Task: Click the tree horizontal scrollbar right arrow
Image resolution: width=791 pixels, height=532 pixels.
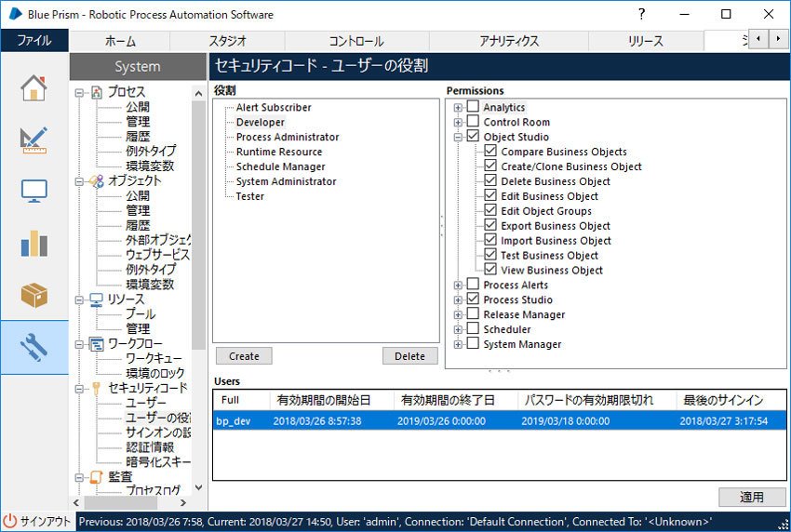Action: point(183,502)
